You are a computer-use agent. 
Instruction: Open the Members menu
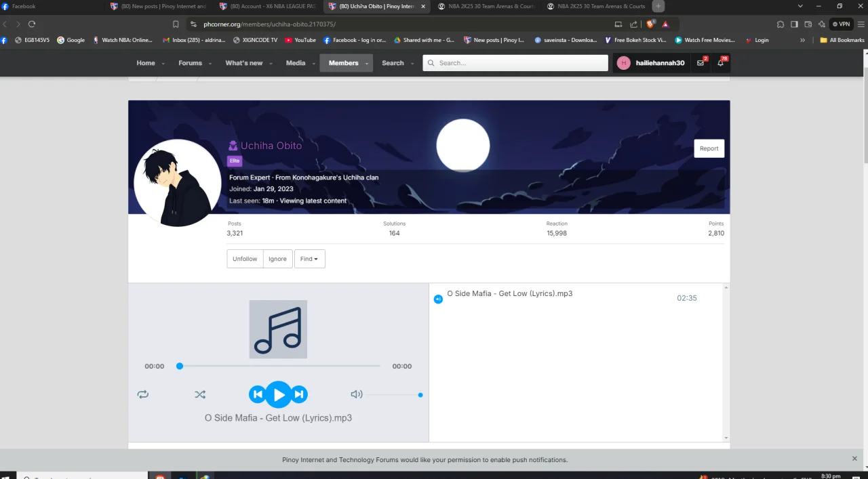pyautogui.click(x=343, y=63)
